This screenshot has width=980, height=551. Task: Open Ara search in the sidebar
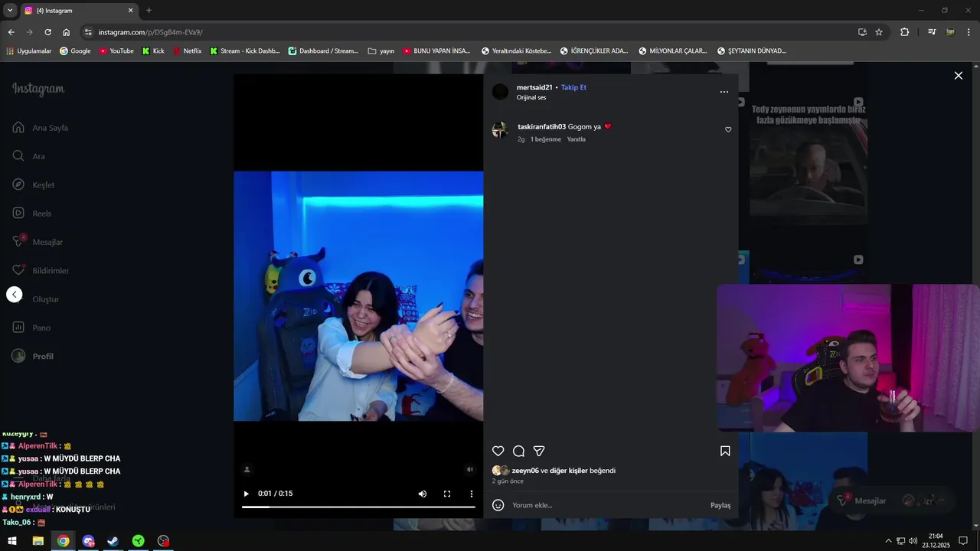pyautogui.click(x=29, y=156)
